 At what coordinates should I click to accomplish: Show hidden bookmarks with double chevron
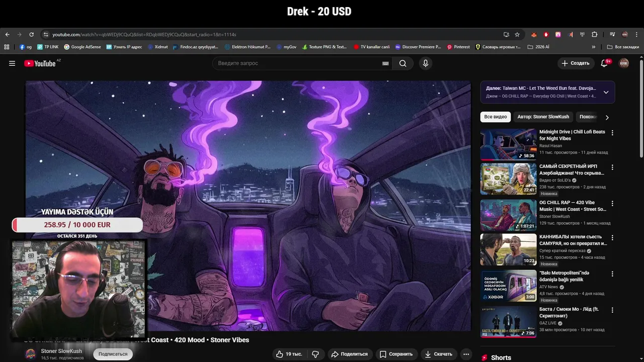pos(594,47)
